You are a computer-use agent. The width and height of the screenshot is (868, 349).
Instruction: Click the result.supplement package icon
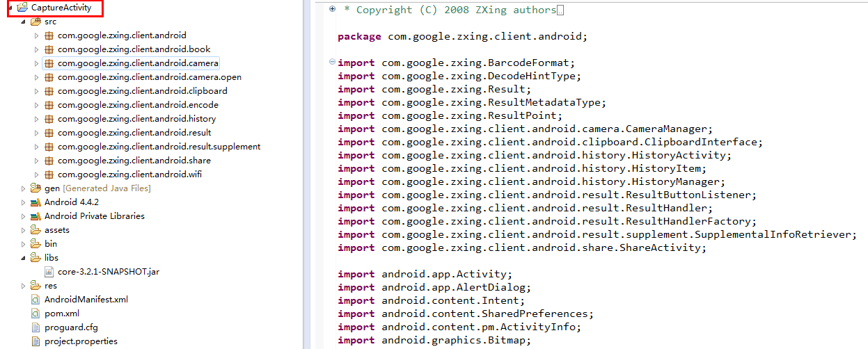tap(49, 147)
